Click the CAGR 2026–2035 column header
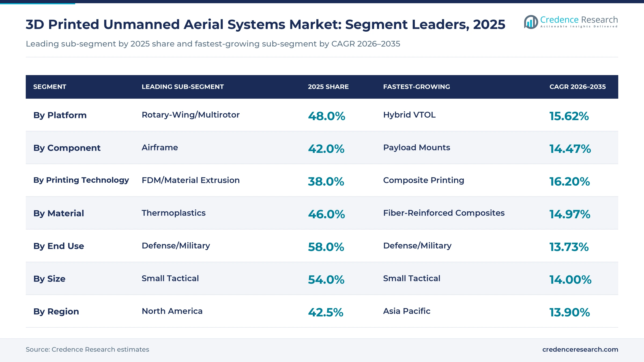This screenshot has height=362, width=644. pyautogui.click(x=577, y=87)
